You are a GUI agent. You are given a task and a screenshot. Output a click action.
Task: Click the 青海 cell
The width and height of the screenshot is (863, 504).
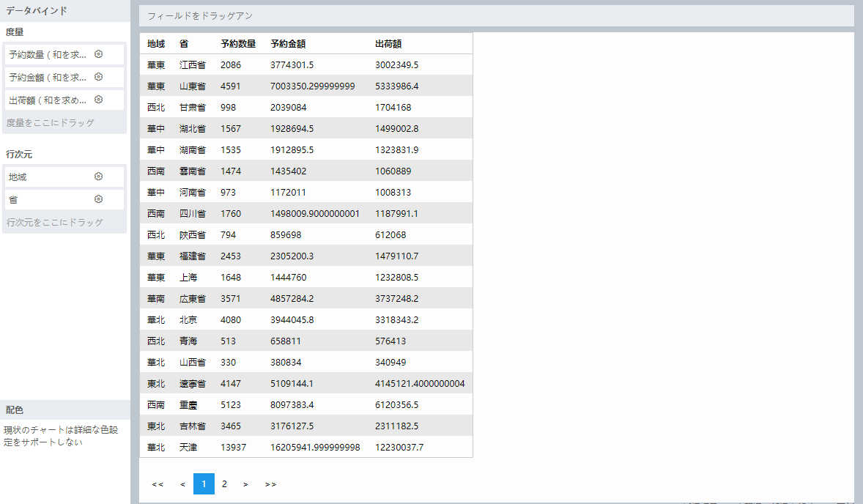tap(188, 341)
